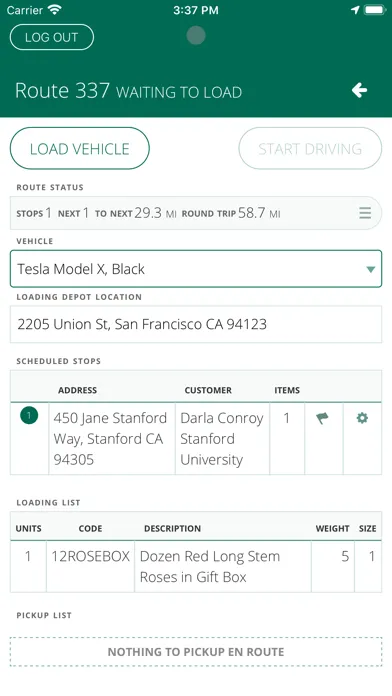This screenshot has height=696, width=392.
Task: Click the Log Out button
Action: [x=52, y=37]
